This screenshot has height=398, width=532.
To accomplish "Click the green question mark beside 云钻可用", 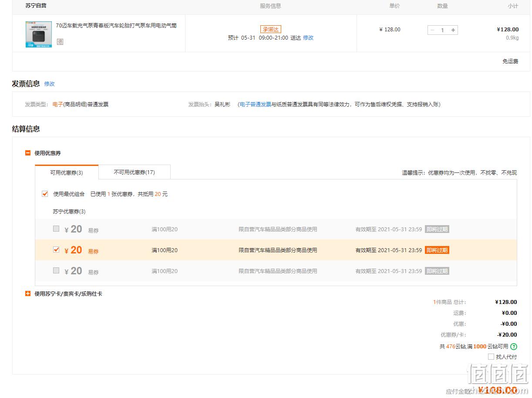I will point(514,347).
